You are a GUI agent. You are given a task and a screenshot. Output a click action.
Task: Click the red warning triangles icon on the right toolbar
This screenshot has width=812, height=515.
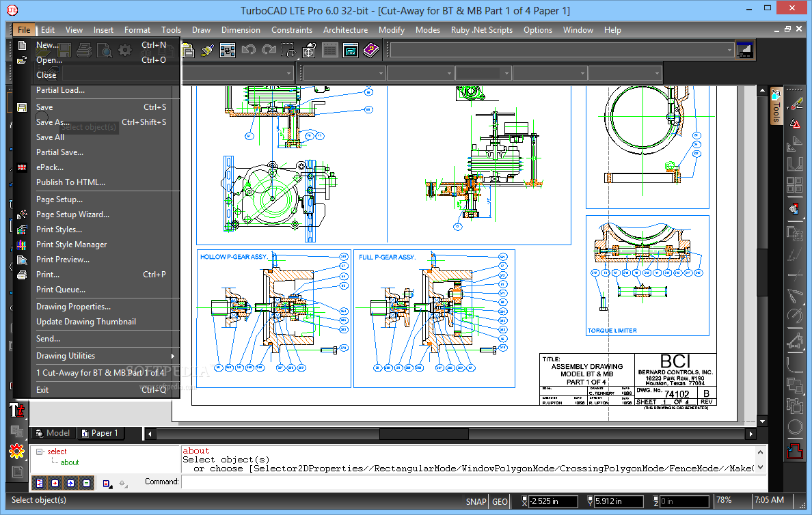[794, 124]
